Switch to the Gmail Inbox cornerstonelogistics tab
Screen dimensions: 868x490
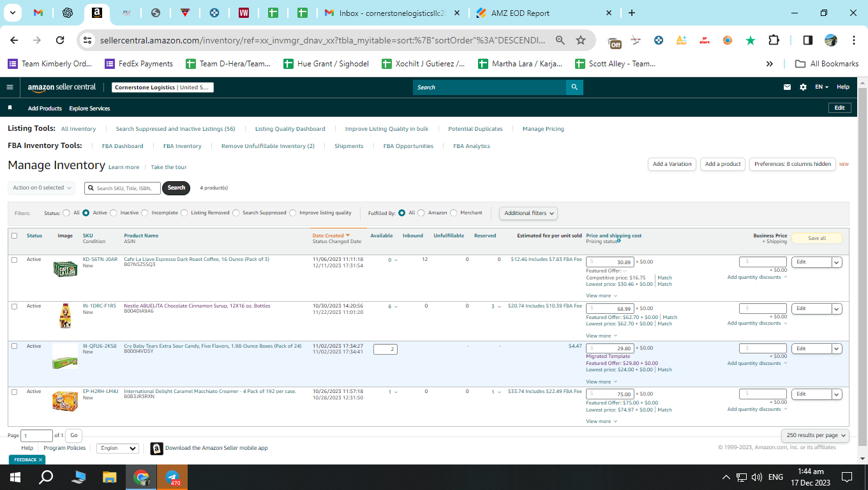pyautogui.click(x=393, y=13)
